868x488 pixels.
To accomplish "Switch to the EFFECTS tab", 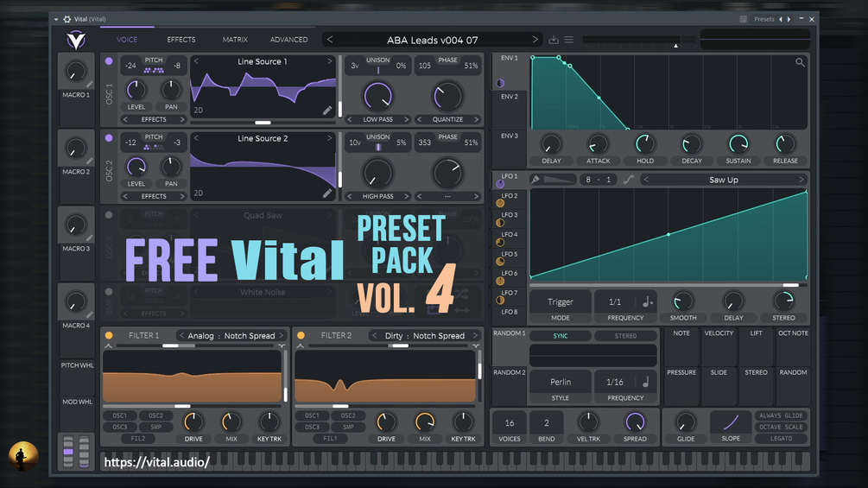I will 181,40.
